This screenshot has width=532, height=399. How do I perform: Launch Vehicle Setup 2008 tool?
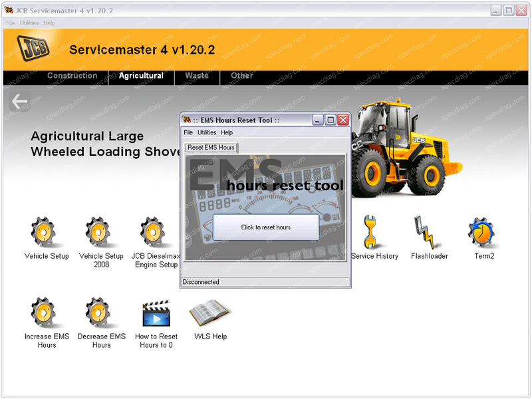click(x=101, y=233)
